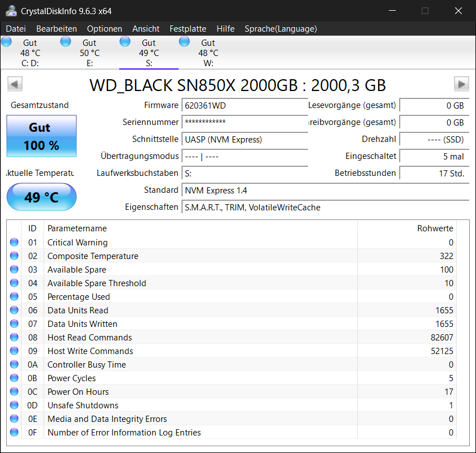476x453 pixels.
Task: Click status orb for Media and Data Integrity Errors
Action: (x=14, y=419)
